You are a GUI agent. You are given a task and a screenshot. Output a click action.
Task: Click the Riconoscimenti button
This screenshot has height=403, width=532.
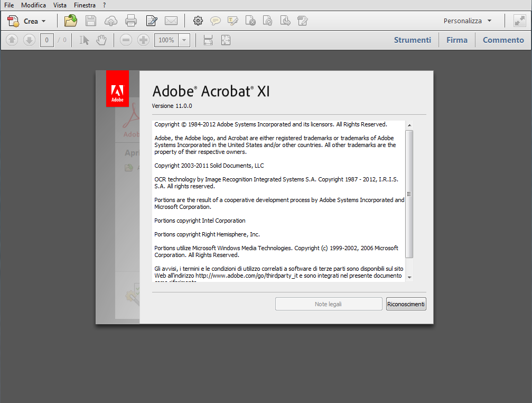pyautogui.click(x=406, y=304)
